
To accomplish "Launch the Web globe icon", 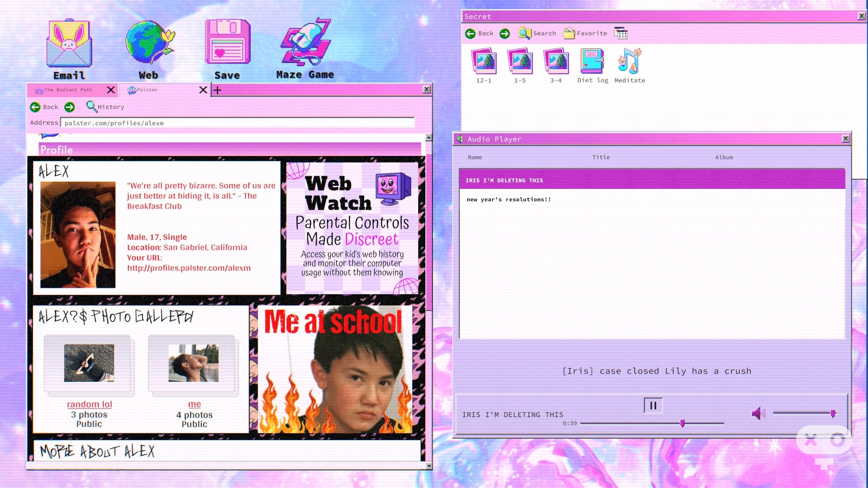I will (x=149, y=49).
